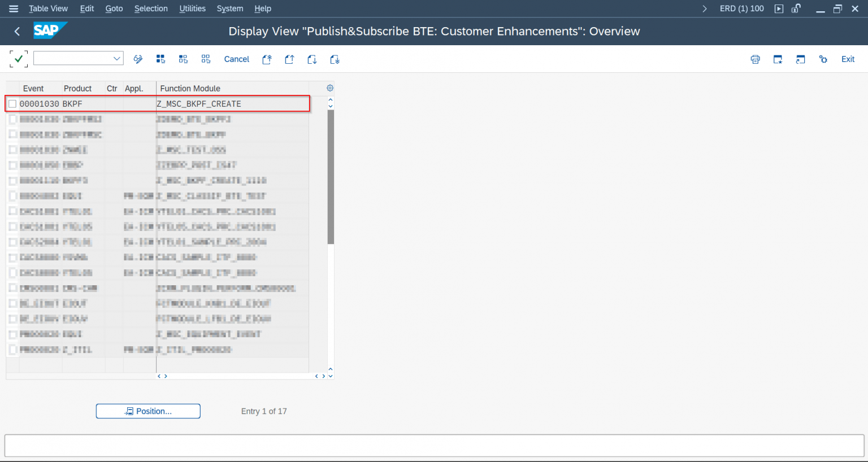Click the Display/Change pencil-glasses icon
The height and width of the screenshot is (462, 868).
[x=138, y=59]
